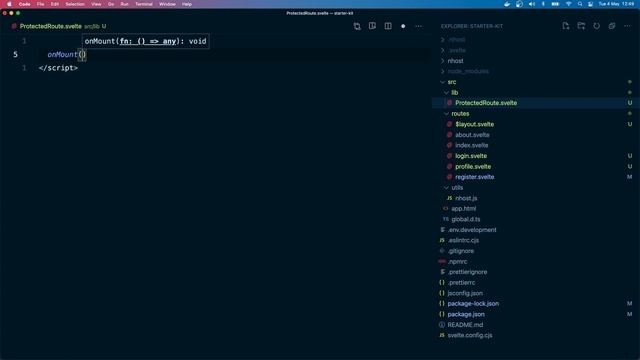Open register.svelte file
640x360 pixels.
point(474,177)
